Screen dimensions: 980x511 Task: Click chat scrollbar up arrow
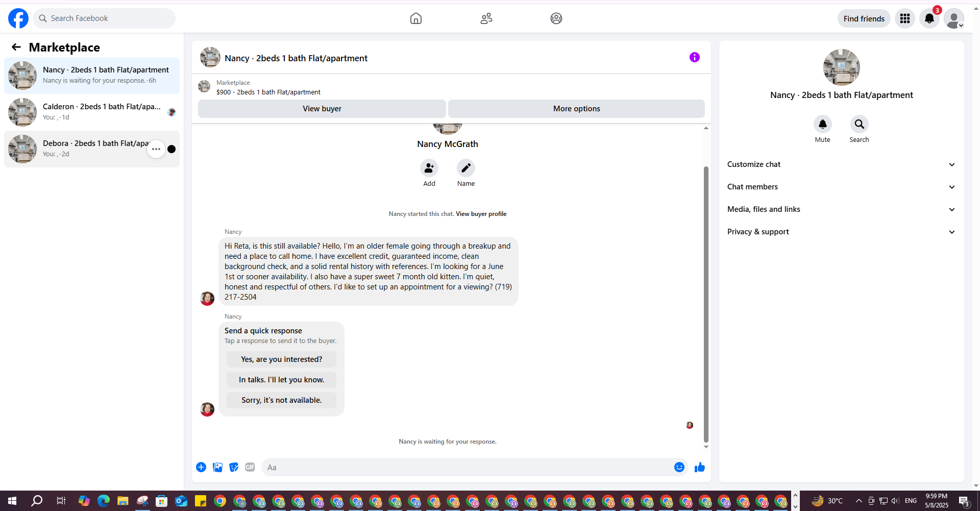tap(706, 128)
